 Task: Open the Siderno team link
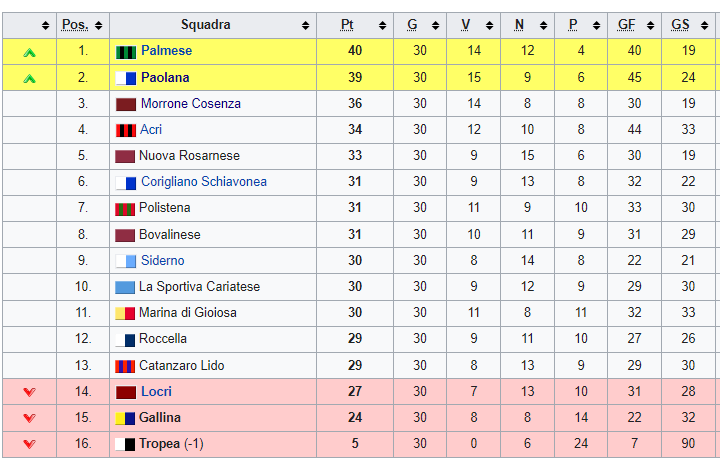pyautogui.click(x=163, y=260)
